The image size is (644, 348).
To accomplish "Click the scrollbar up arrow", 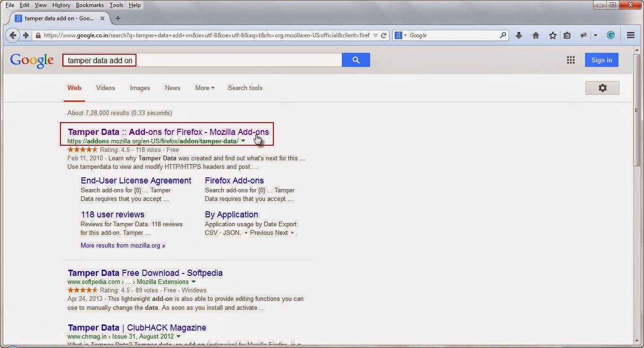I will tap(637, 50).
